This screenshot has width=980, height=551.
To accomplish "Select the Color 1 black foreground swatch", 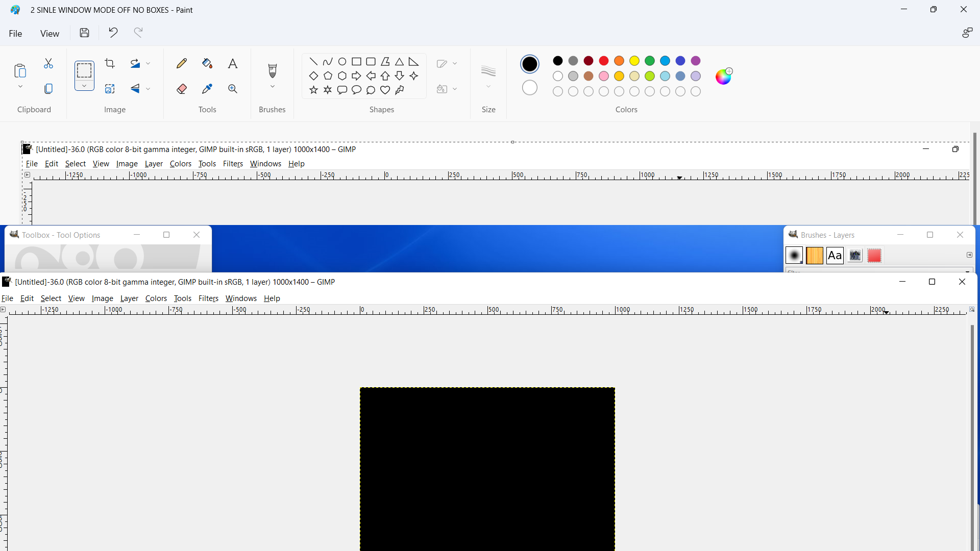I will [530, 64].
